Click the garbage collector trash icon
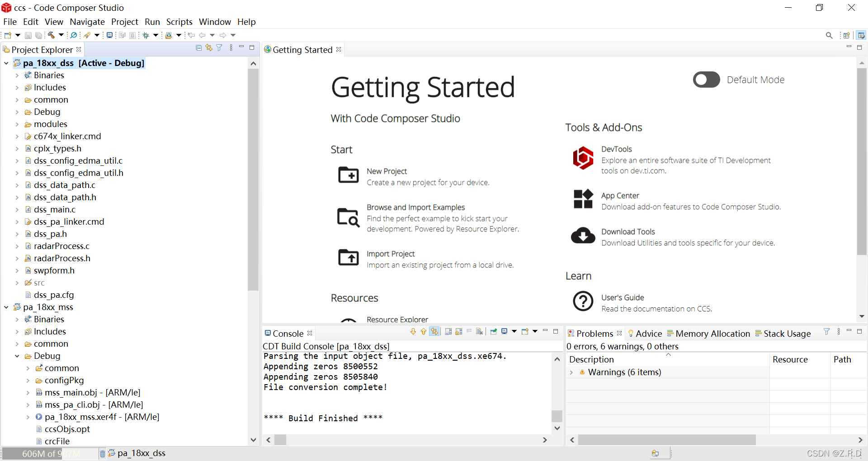The image size is (868, 461). click(103, 453)
